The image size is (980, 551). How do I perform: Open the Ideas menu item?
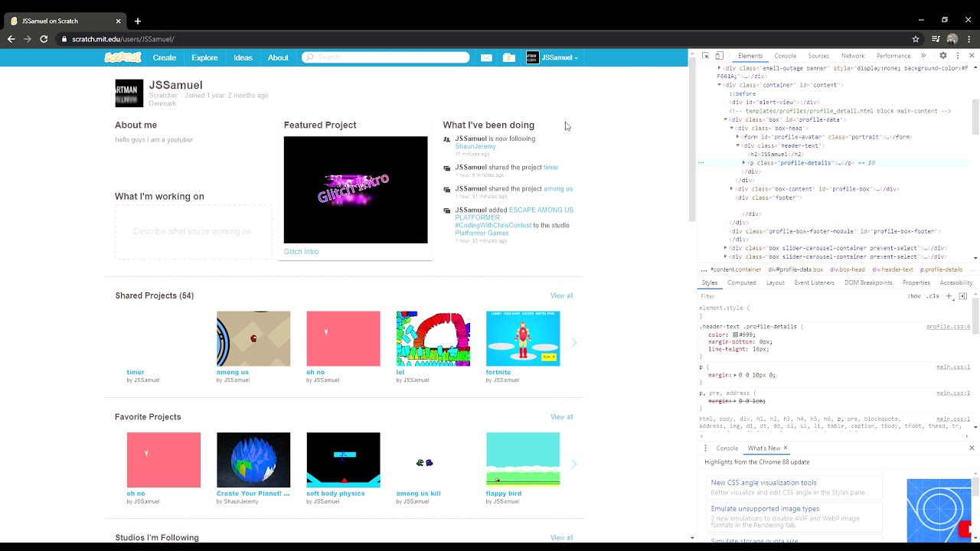pos(243,57)
